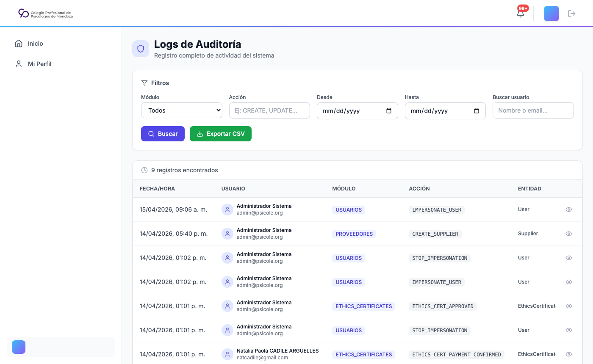Click the MÓDULO column header
Viewport: 593px width, 364px height.
point(344,189)
